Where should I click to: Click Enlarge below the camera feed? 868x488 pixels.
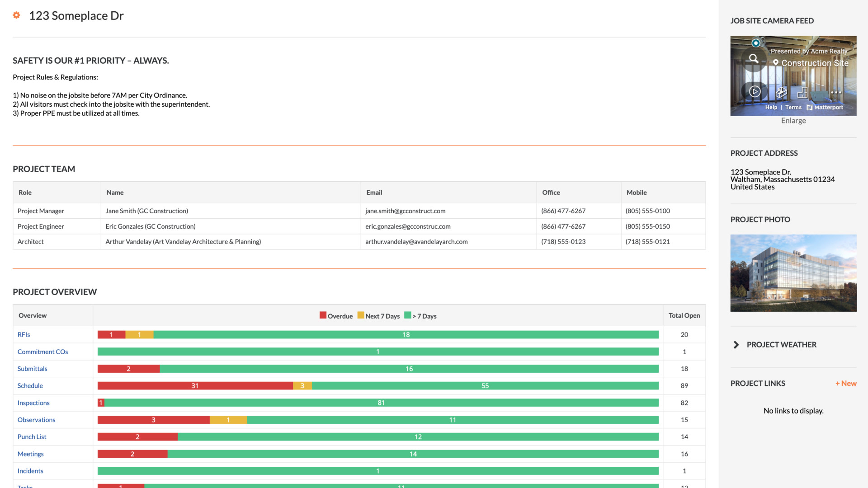[x=793, y=120]
